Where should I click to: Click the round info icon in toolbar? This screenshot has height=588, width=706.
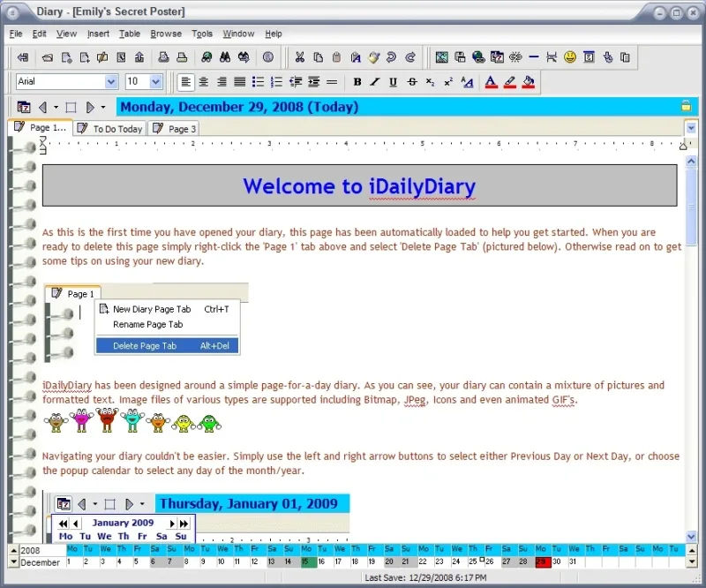pyautogui.click(x=268, y=57)
